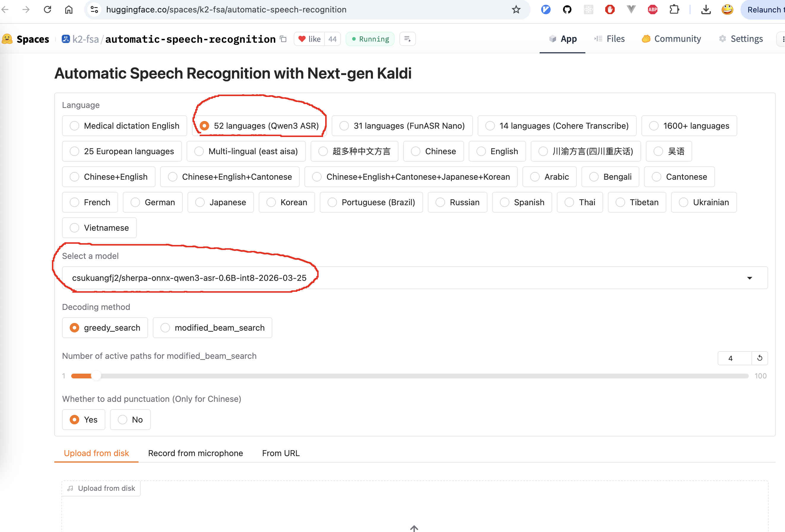
Task: Open browser downloads icon
Action: tap(705, 9)
